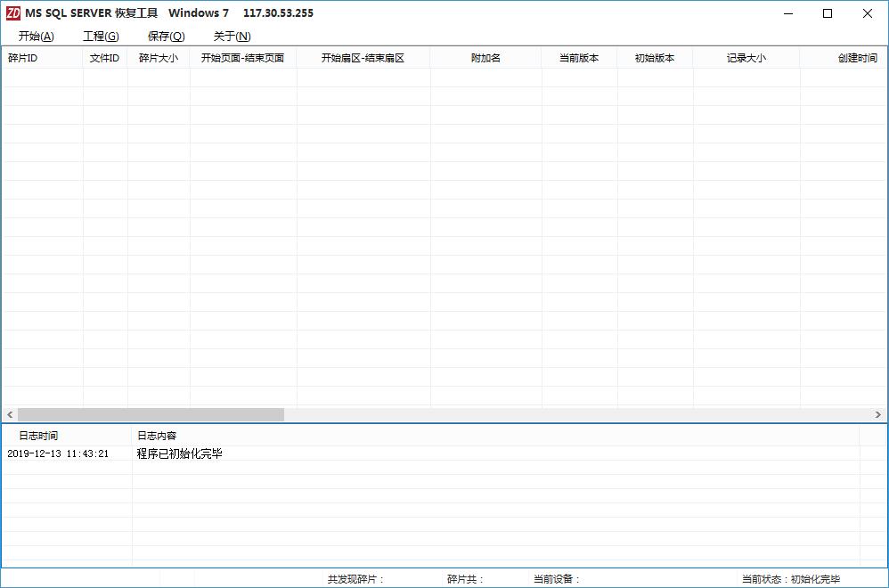Click the 碎片大小 column header
This screenshot has height=588, width=889.
pyautogui.click(x=159, y=58)
